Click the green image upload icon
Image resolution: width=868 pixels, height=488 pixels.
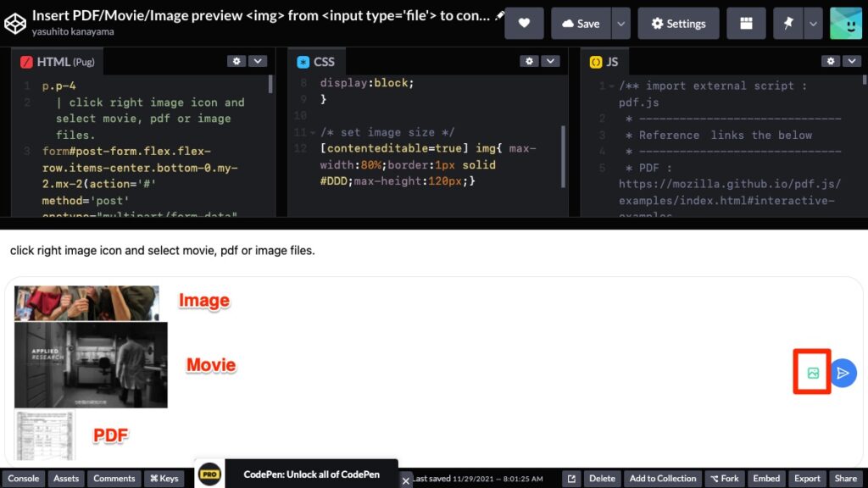coord(813,373)
